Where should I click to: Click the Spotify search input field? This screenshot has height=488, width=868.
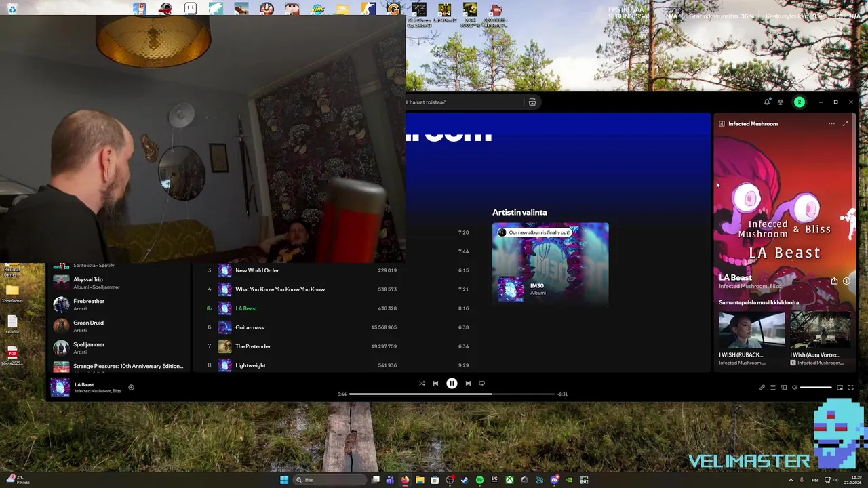click(x=462, y=102)
